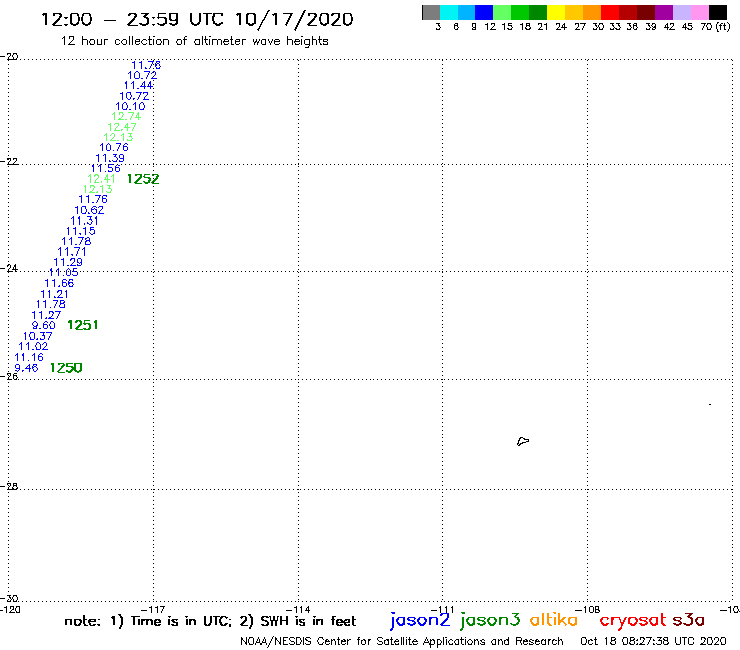
Task: Click the green time label '1252'
Action: tap(143, 179)
